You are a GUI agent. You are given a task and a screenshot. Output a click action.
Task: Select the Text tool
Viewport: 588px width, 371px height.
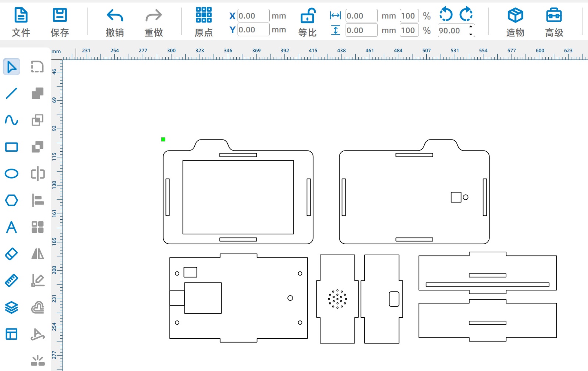coord(11,227)
